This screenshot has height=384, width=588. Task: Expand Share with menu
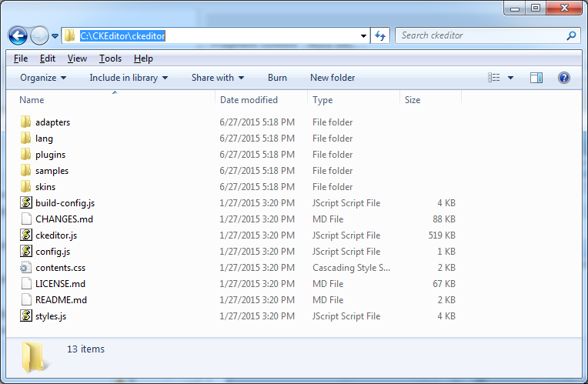tap(218, 78)
